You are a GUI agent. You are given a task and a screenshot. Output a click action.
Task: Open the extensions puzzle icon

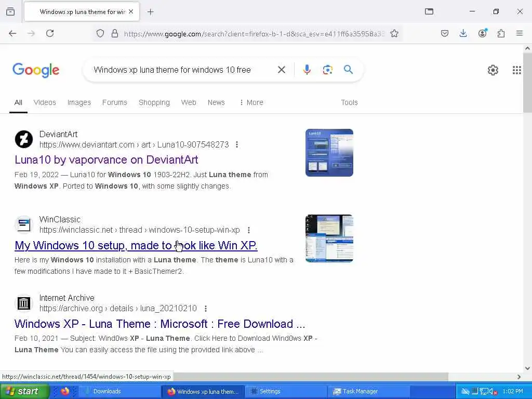(x=501, y=33)
